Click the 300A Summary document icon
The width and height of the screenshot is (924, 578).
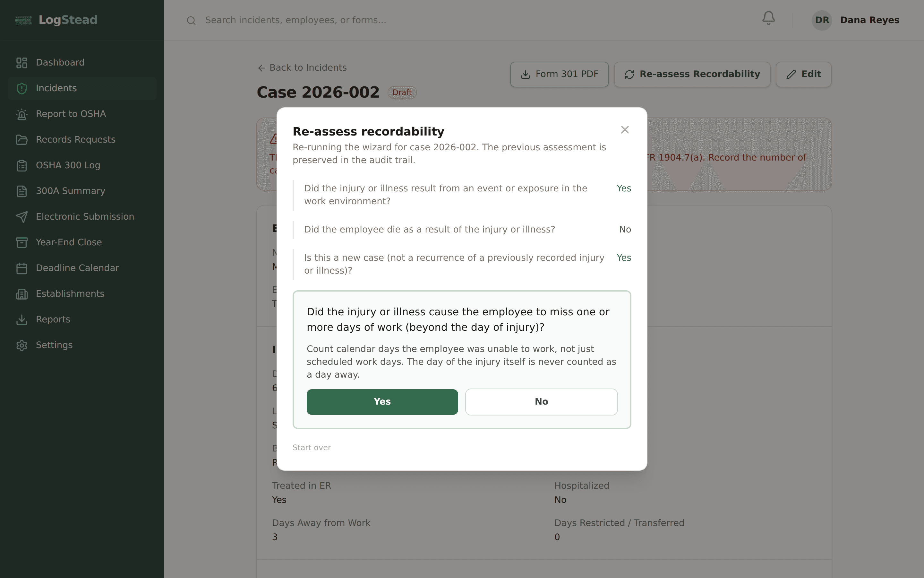point(22,191)
